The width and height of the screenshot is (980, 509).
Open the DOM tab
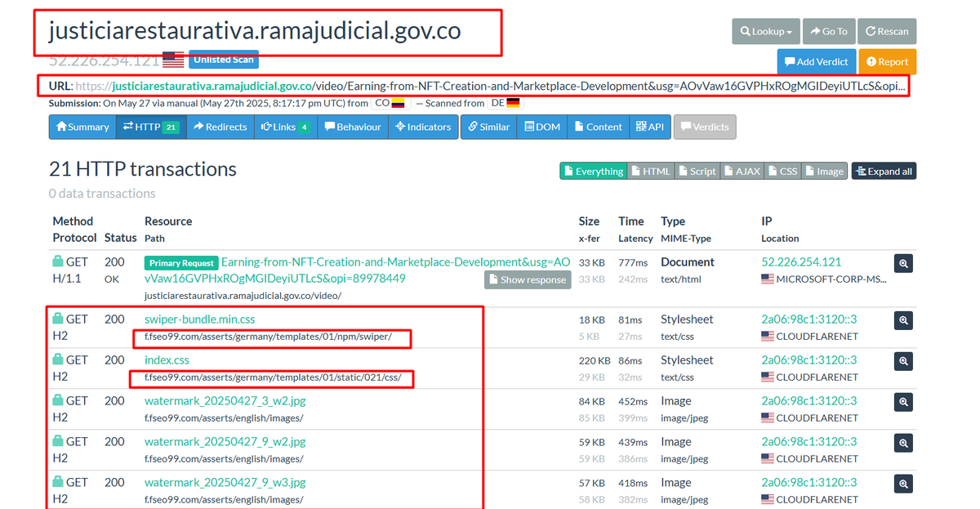click(542, 127)
